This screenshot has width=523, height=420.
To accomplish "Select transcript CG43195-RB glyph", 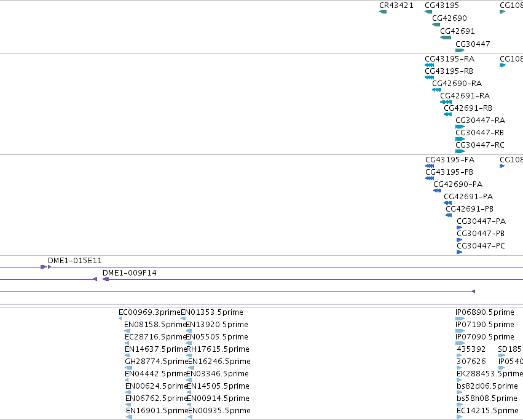I will pos(429,77).
